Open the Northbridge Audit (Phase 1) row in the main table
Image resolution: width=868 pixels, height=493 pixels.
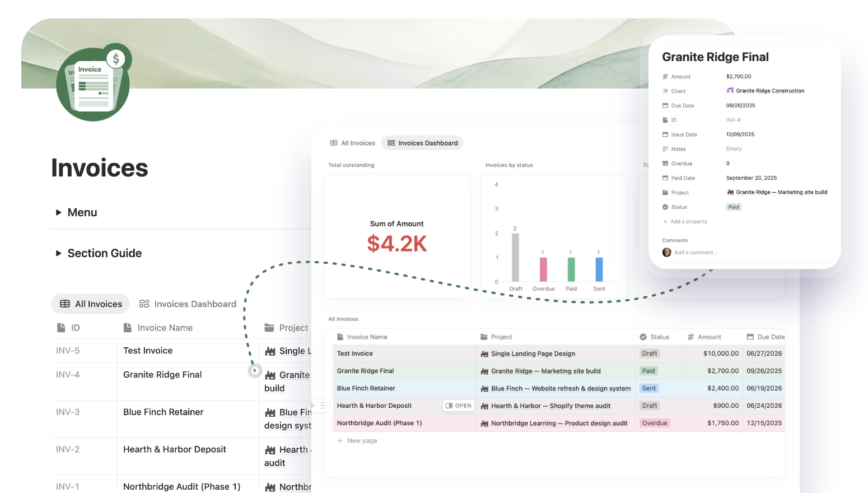(181, 487)
